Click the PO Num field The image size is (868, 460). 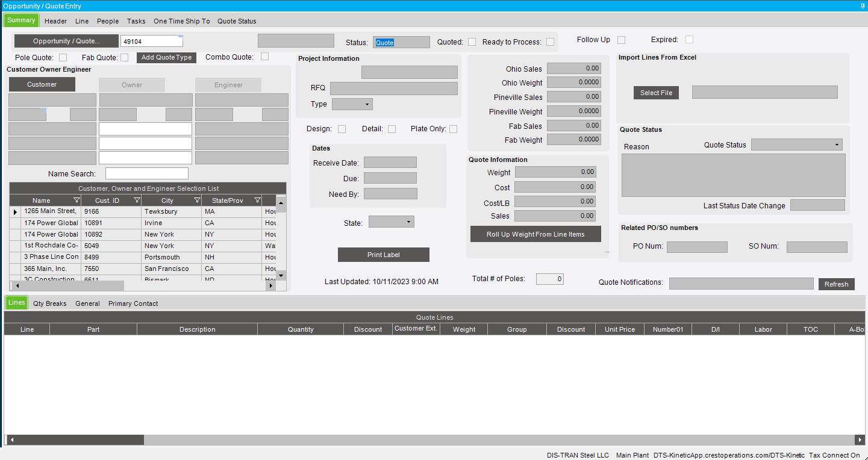tap(697, 247)
